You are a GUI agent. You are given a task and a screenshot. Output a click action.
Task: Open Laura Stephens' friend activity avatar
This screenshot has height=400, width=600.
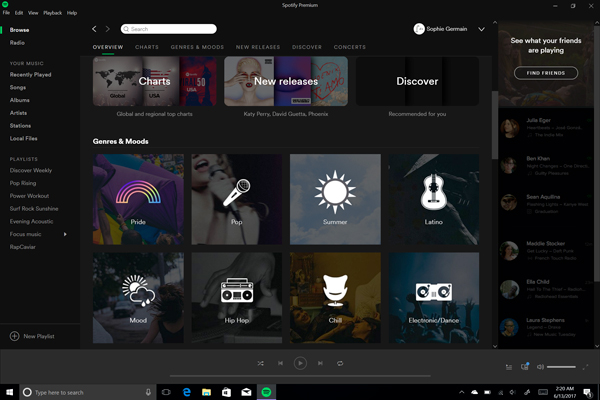coord(509,328)
